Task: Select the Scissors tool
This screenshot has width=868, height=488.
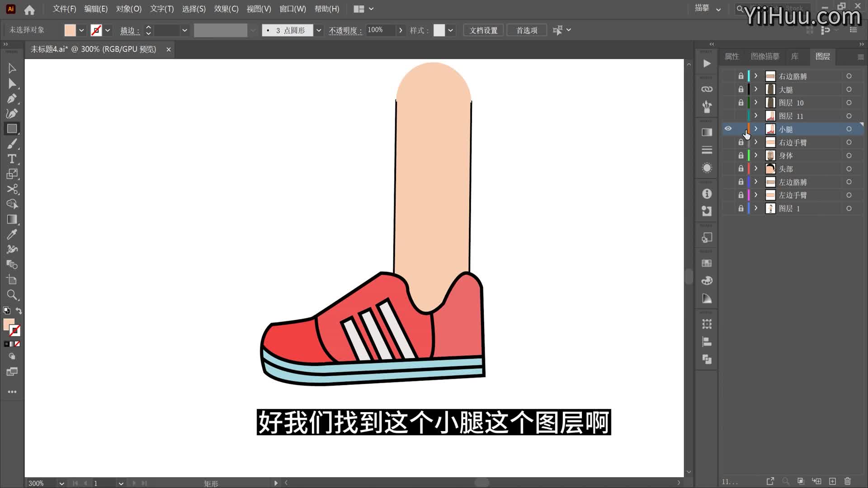Action: click(x=12, y=189)
